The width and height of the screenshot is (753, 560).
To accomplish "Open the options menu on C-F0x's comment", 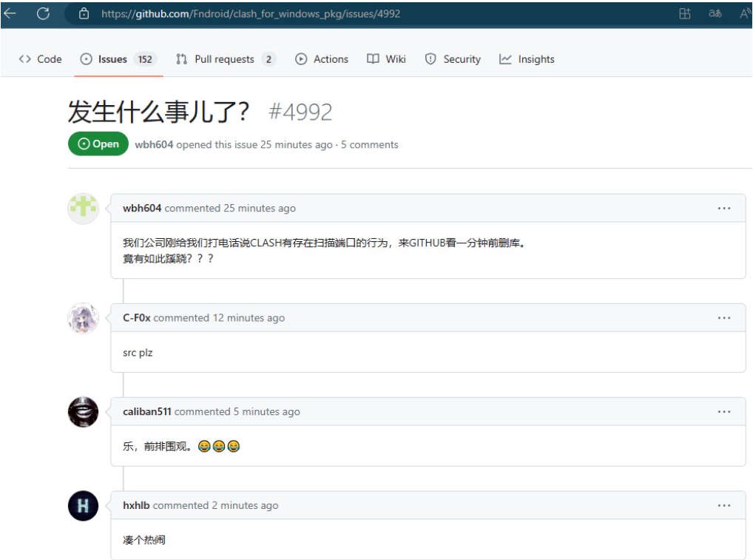I will tap(723, 317).
